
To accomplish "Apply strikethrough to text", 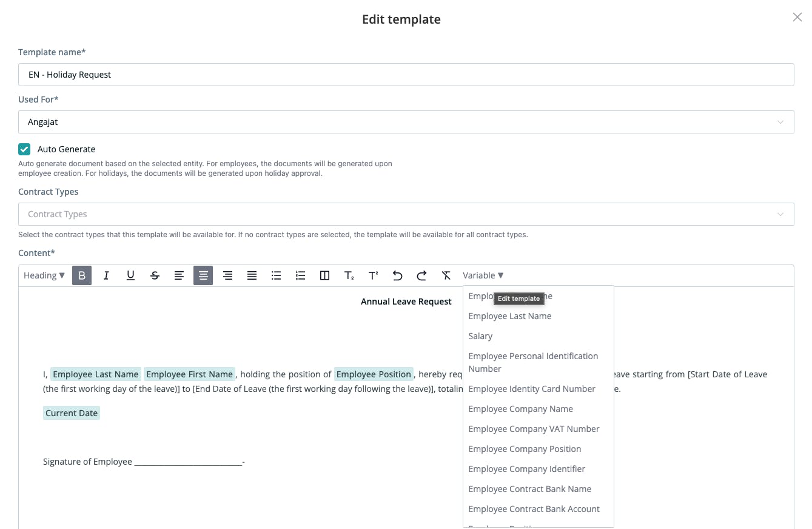I will (155, 275).
